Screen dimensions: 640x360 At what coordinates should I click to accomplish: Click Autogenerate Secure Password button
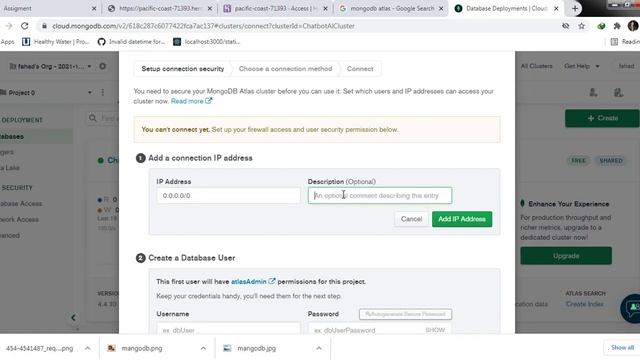[x=405, y=314]
